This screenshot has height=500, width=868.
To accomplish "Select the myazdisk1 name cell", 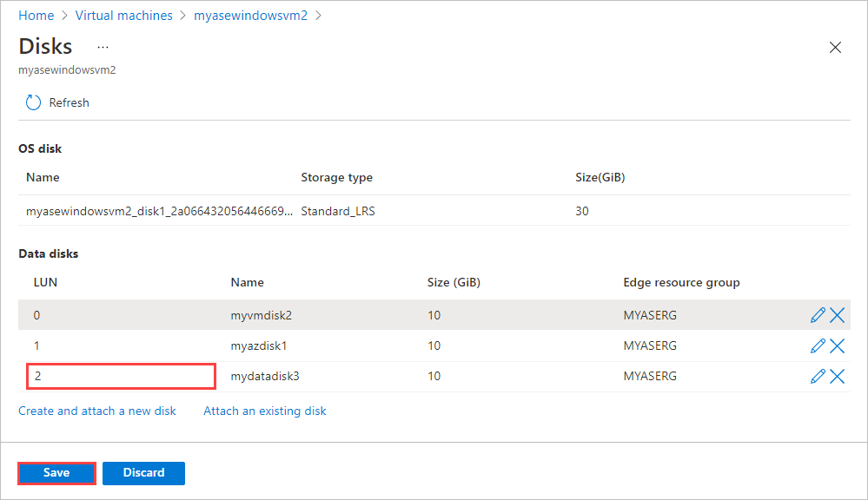I will (x=259, y=345).
